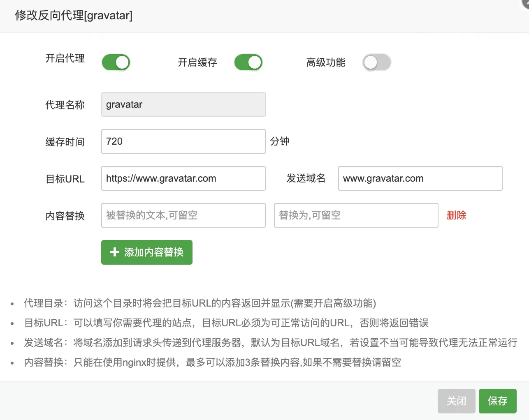Toggle the 开启代理 switch off
Image resolution: width=529 pixels, height=420 pixels.
point(116,62)
